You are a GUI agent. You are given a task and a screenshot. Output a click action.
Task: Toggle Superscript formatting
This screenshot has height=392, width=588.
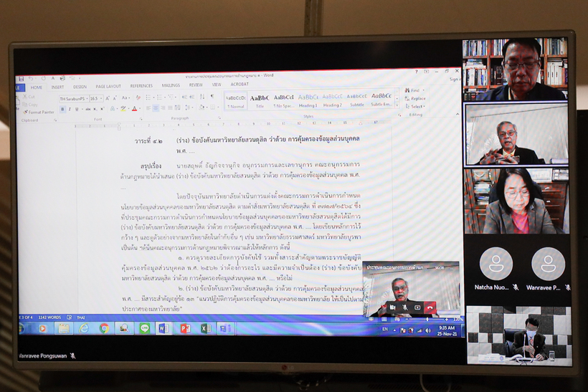[102, 109]
